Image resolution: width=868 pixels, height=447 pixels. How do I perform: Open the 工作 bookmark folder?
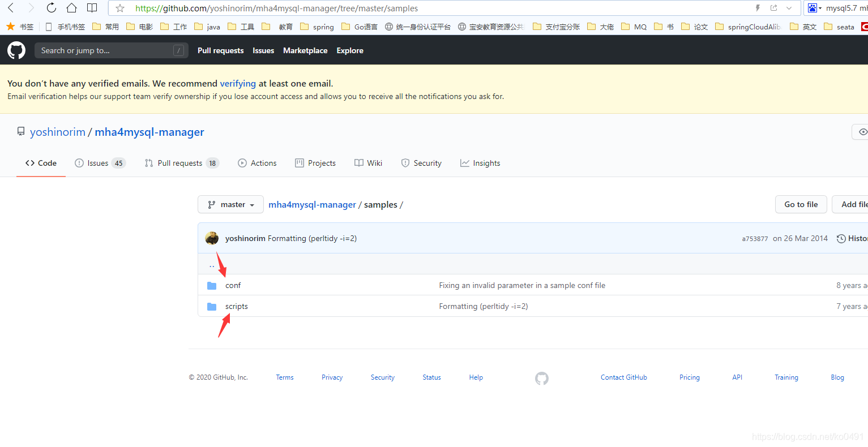pyautogui.click(x=174, y=27)
